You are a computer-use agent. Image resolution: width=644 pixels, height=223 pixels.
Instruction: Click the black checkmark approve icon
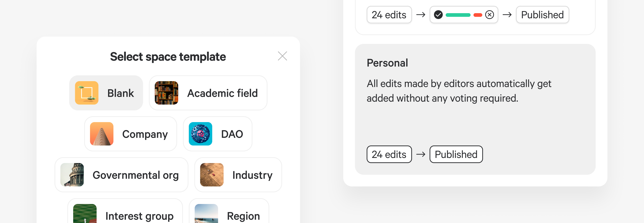[x=438, y=15]
